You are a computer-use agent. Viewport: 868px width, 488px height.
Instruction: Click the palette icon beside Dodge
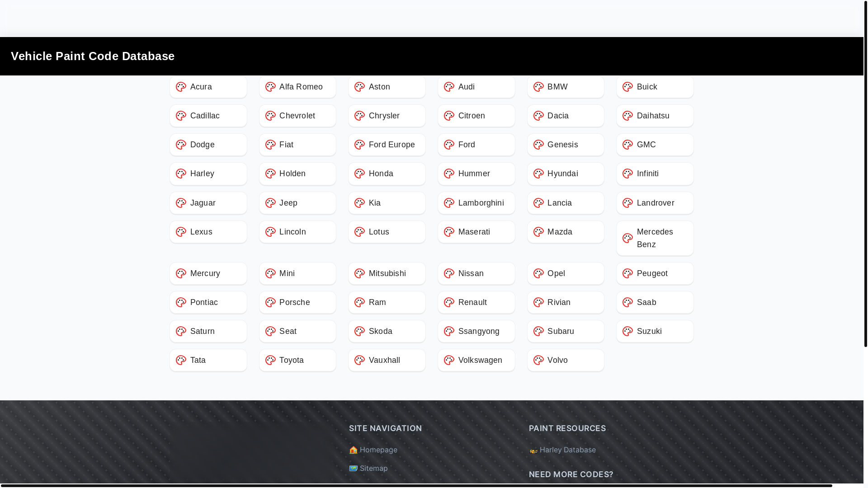pos(181,145)
